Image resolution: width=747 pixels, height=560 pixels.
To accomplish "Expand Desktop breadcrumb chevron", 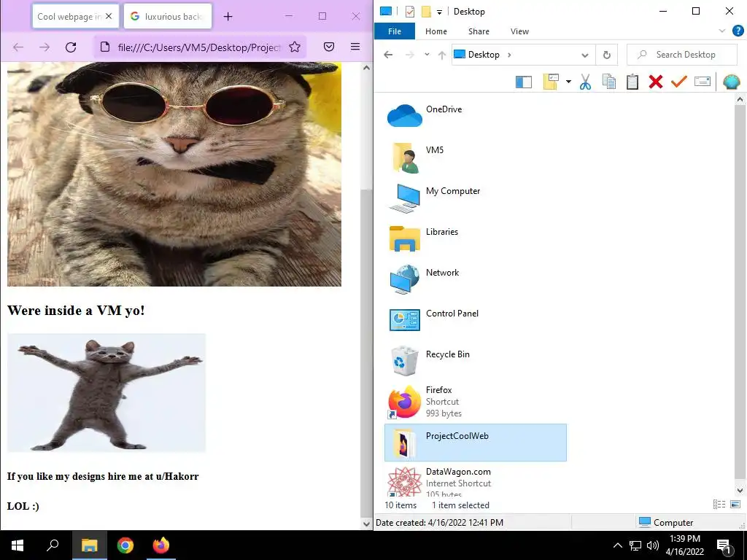I will [509, 55].
